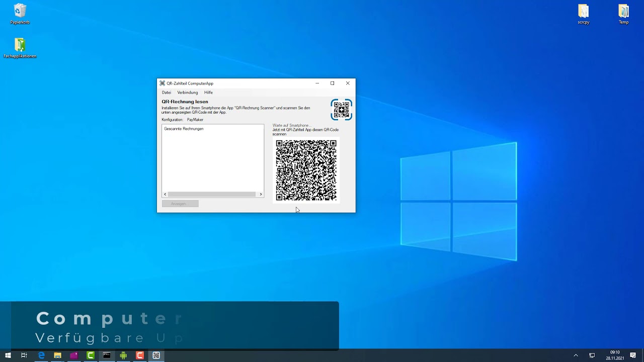Click the list's right scroll arrow
The width and height of the screenshot is (644, 362).
tap(261, 194)
